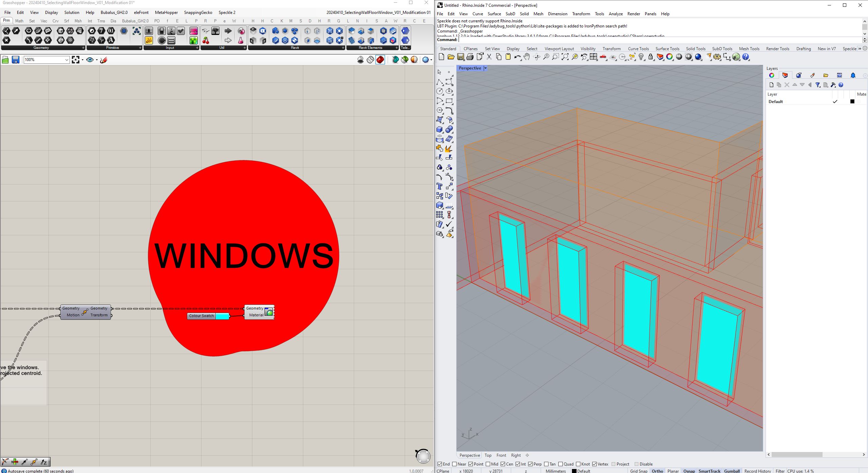
Task: Open the Rhino Options gear icon
Action: tap(717, 57)
